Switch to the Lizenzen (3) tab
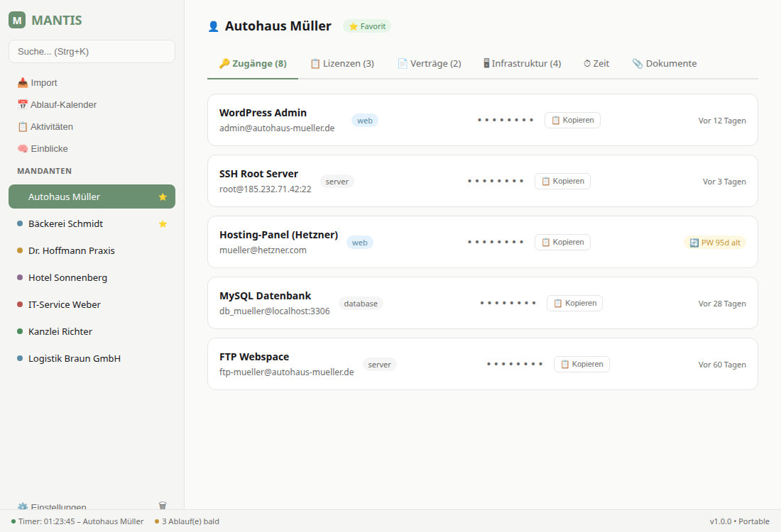The width and height of the screenshot is (781, 532). pyautogui.click(x=342, y=64)
